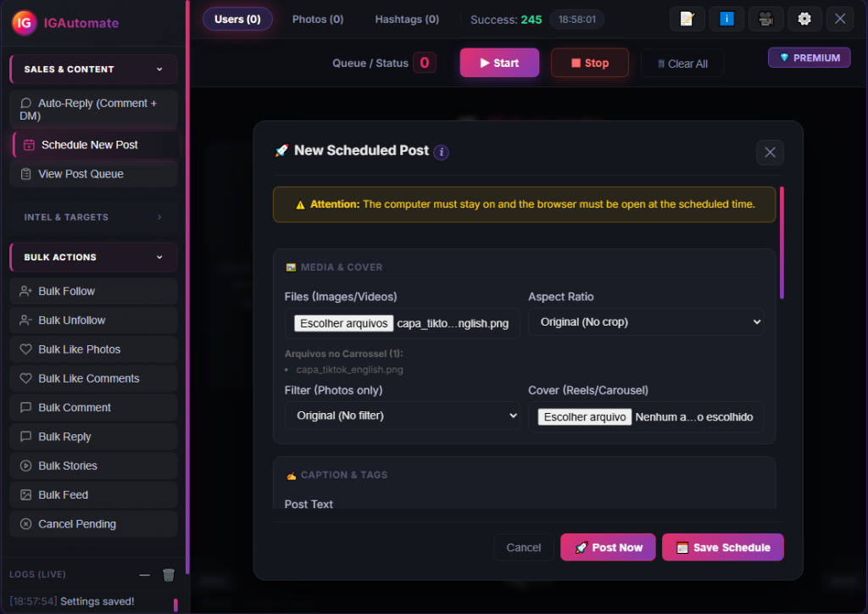Close the New Scheduled Post dialog
Screen dimensions: 868x614
tap(770, 153)
